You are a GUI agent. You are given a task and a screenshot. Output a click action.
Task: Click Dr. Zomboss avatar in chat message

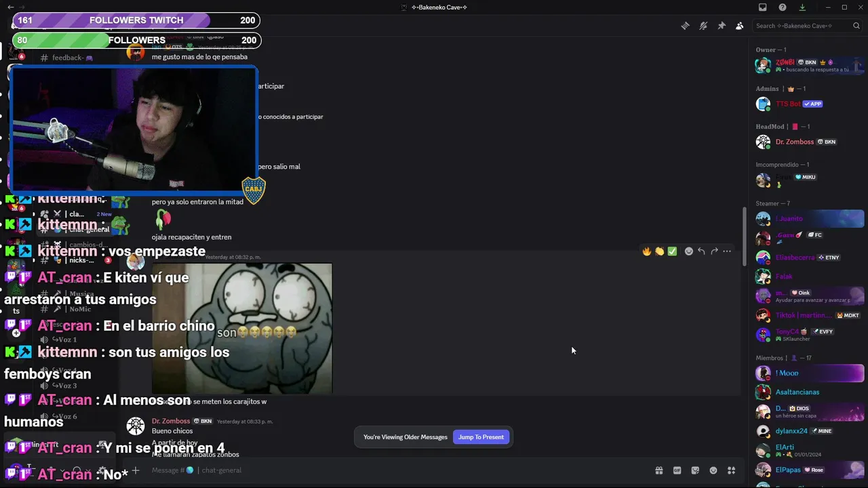tap(136, 426)
